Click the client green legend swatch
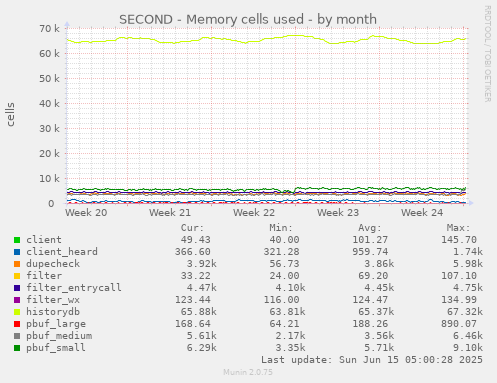The image size is (497, 383). click(17, 240)
